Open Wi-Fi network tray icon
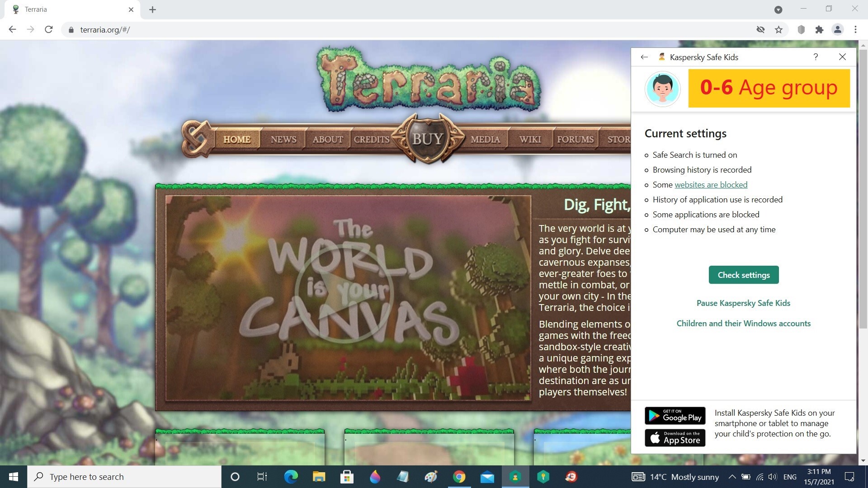The width and height of the screenshot is (868, 488). (x=759, y=477)
